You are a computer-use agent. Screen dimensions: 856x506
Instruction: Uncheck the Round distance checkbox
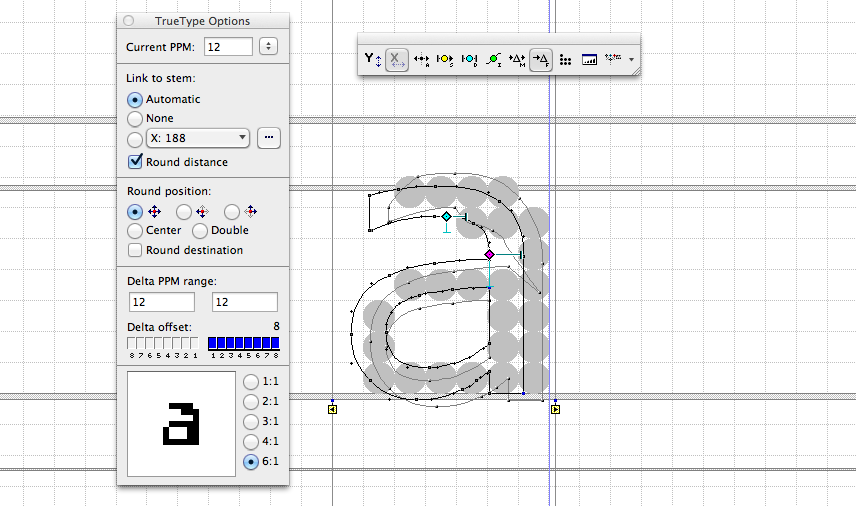[135, 162]
